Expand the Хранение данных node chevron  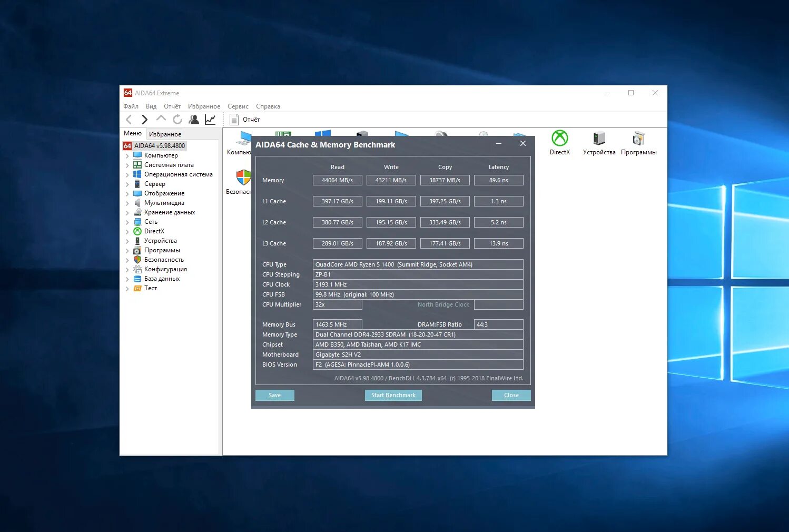coord(127,213)
